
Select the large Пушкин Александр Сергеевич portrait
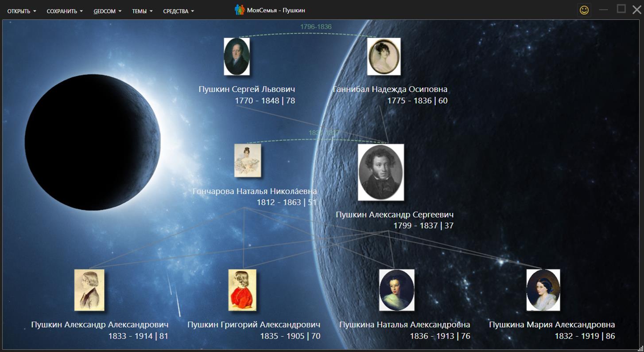tap(381, 172)
